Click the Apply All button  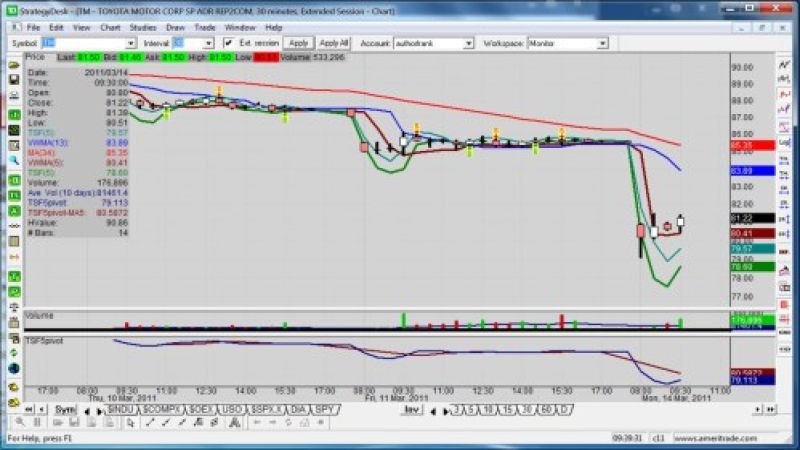(x=333, y=44)
